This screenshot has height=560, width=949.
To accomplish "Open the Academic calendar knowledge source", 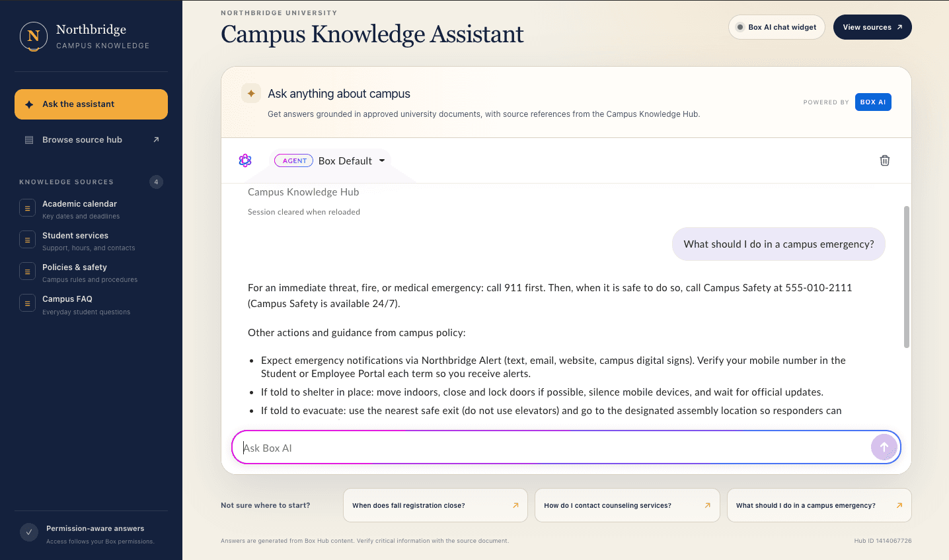I will point(91,209).
